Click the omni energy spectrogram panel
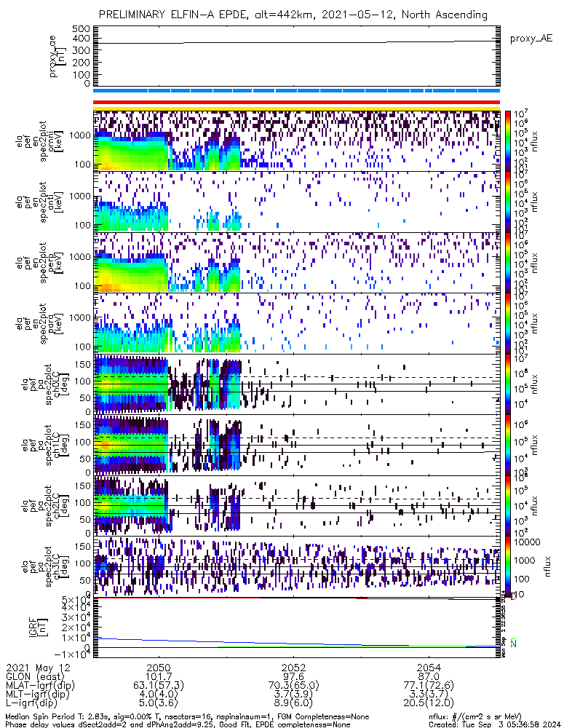Screen dimensions: 564x728 click(297, 141)
